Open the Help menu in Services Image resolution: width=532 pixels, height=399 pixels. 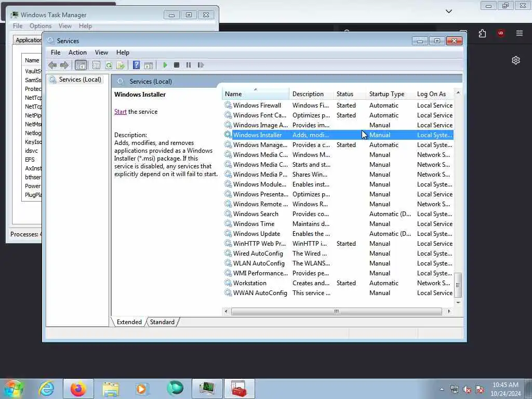pyautogui.click(x=123, y=52)
